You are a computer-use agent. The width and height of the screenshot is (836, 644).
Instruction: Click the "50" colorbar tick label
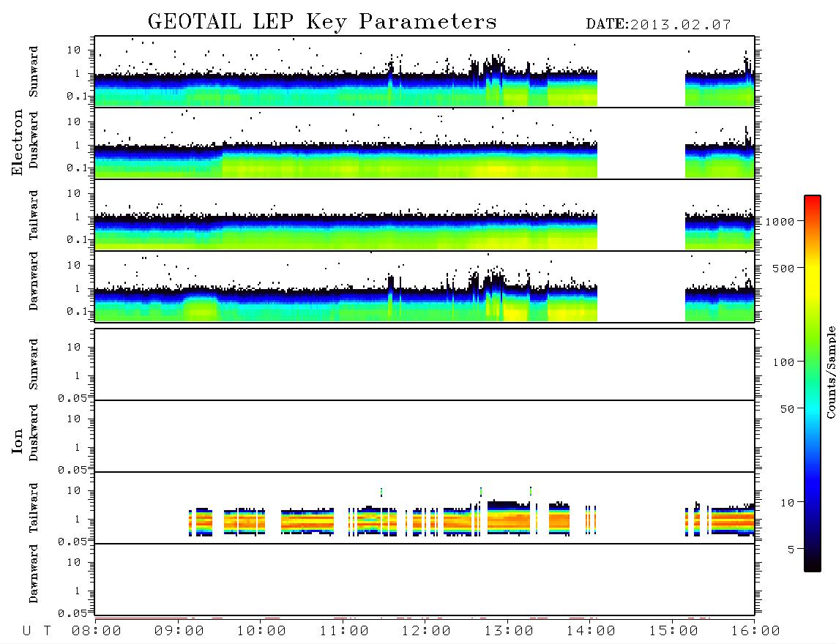point(787,409)
